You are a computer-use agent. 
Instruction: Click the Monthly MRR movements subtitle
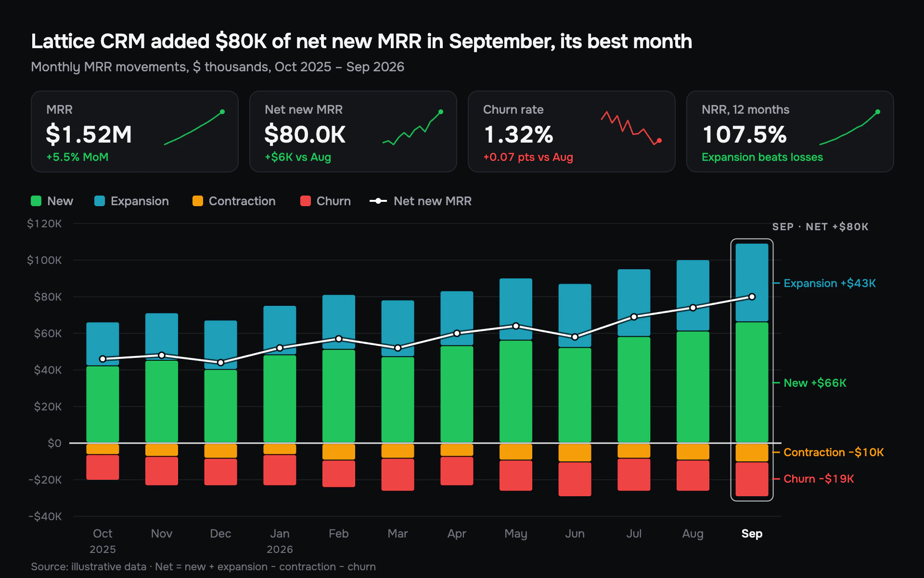218,67
